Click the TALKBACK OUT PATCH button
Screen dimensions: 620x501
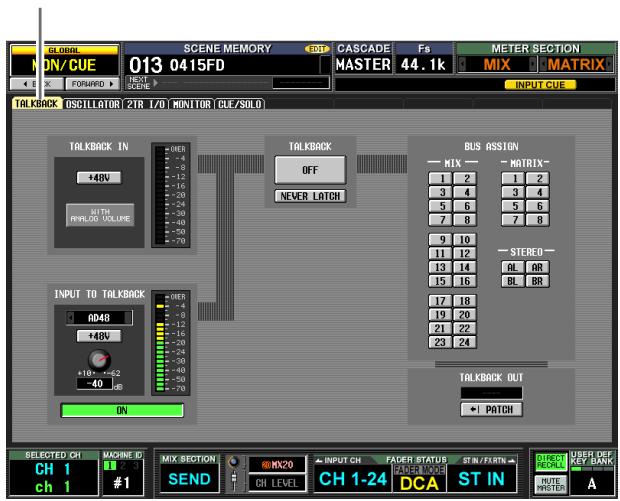491,410
